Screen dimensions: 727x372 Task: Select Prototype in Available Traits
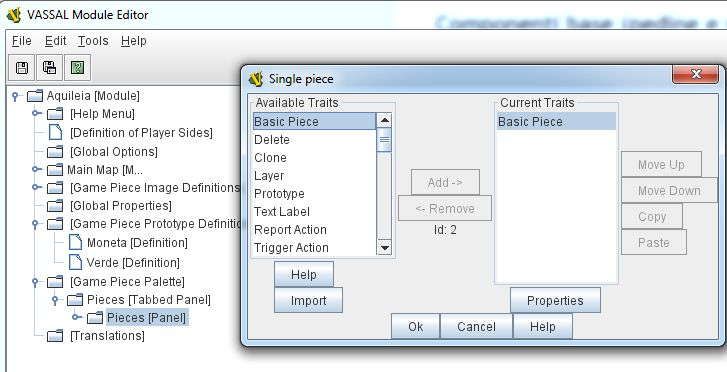[x=314, y=193]
